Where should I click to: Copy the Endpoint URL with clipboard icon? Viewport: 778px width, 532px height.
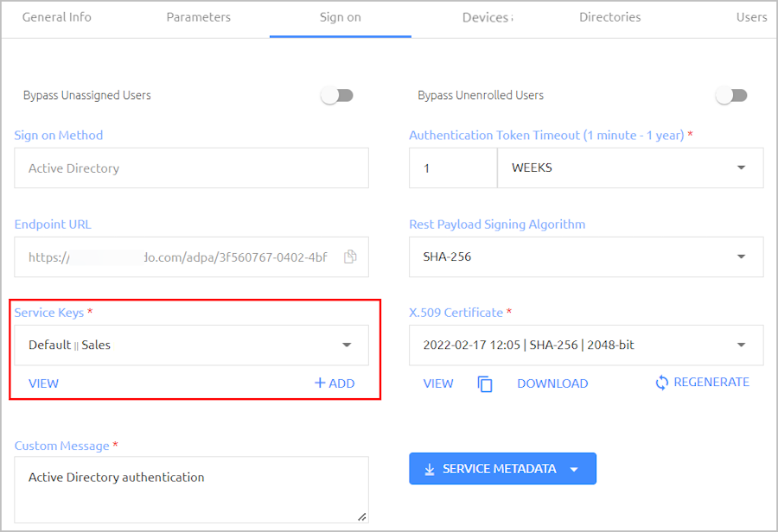pyautogui.click(x=350, y=256)
